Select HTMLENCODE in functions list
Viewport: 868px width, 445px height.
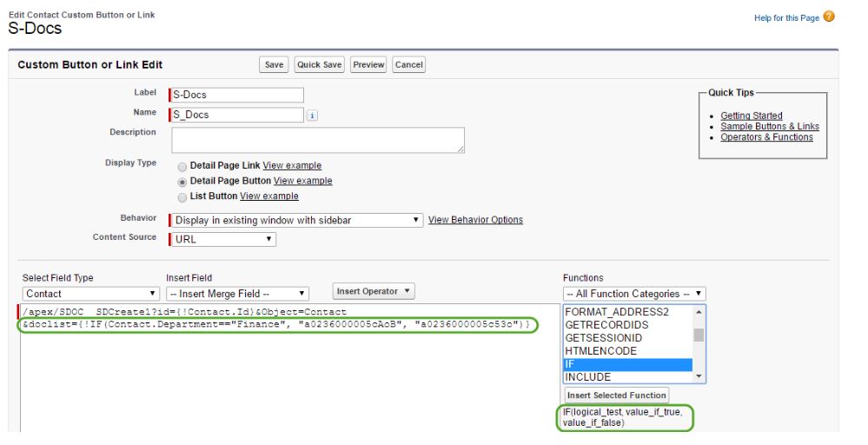628,351
